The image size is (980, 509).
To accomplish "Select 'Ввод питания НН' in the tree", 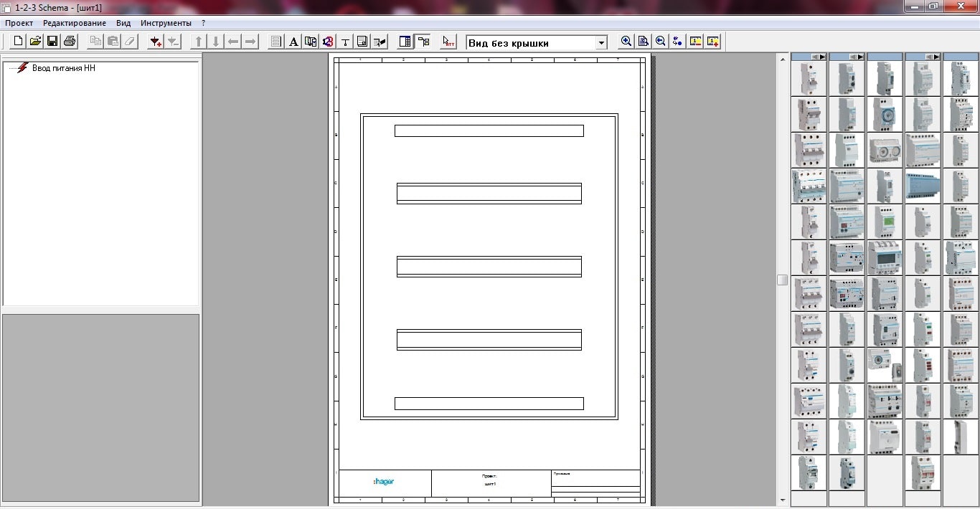I will [63, 68].
